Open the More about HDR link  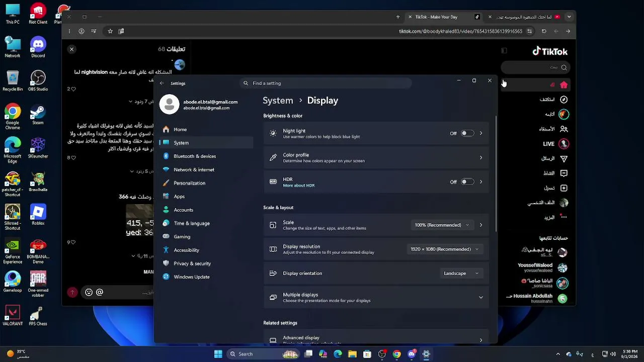[299, 186]
